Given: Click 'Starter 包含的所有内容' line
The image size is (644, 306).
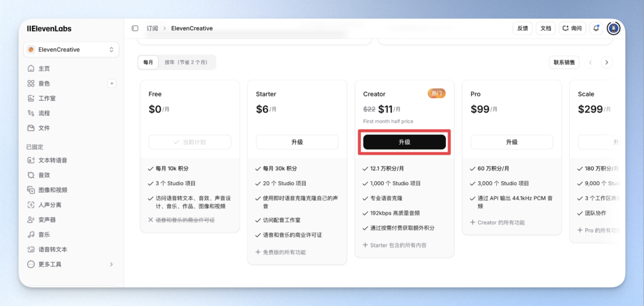Looking at the screenshot, I should [398, 245].
